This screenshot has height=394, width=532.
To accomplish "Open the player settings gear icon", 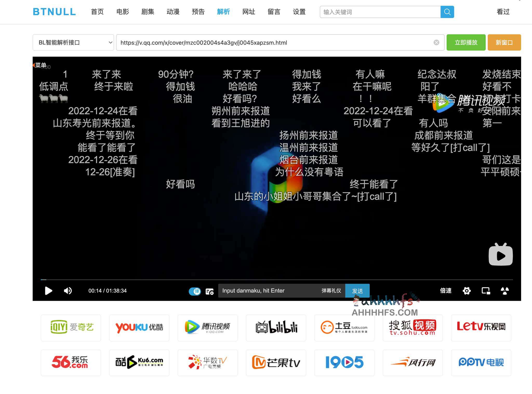I will click(467, 291).
